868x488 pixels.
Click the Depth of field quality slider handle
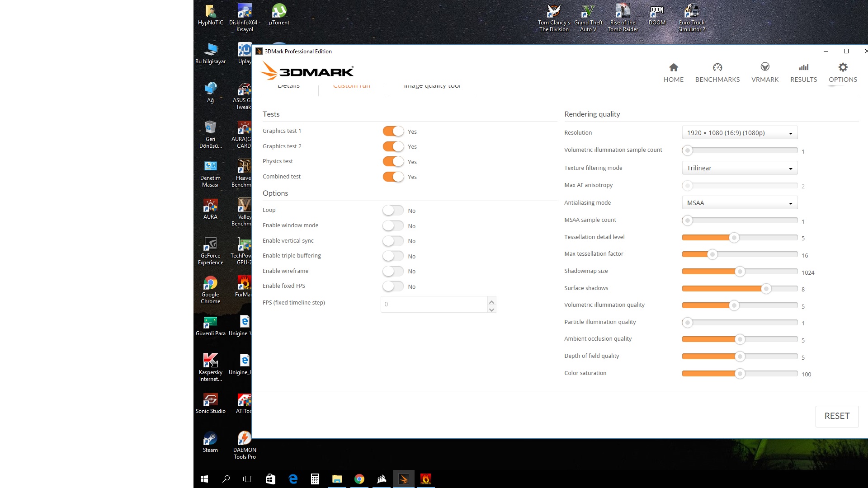coord(740,357)
